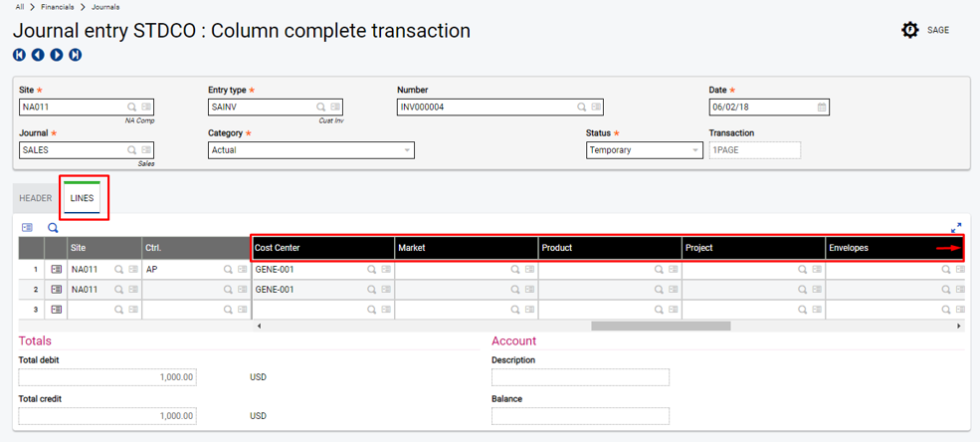Go to the last record arrow
The height and width of the screenshot is (442, 980).
pos(76,55)
